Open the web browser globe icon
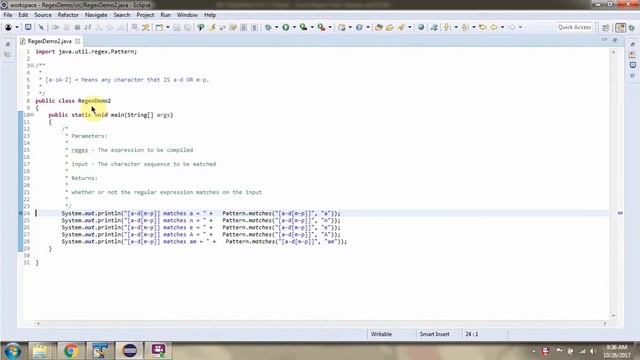Viewport: 640px width, 360px height. (x=421, y=27)
